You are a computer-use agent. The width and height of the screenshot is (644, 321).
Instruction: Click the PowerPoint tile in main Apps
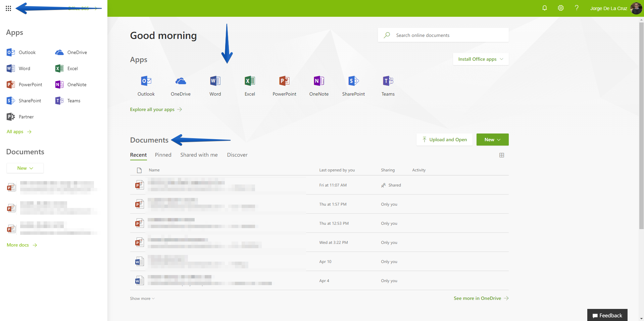click(x=284, y=86)
